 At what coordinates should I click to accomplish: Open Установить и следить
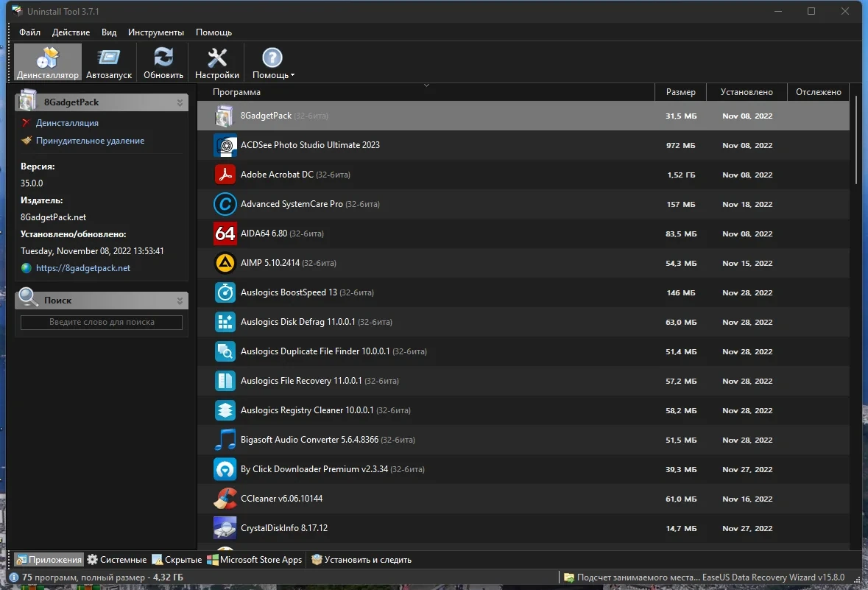pos(361,560)
